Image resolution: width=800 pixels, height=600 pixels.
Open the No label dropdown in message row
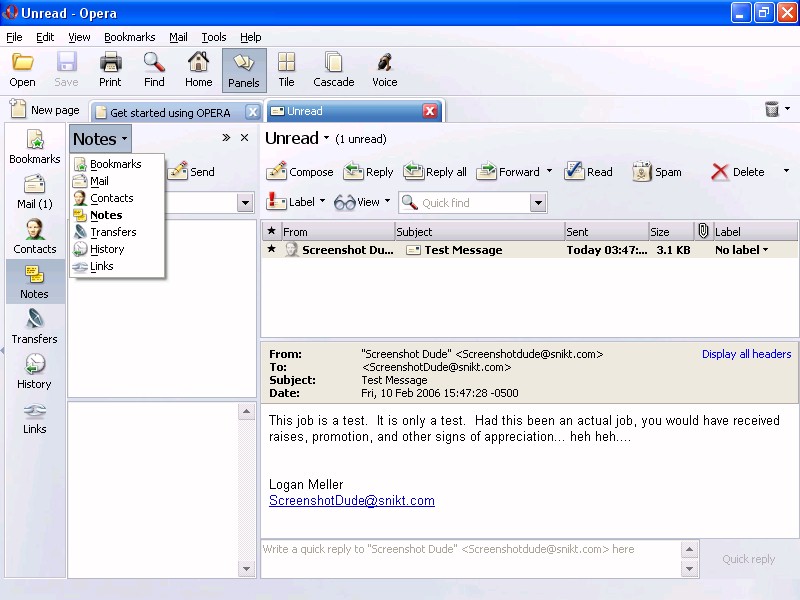point(742,250)
